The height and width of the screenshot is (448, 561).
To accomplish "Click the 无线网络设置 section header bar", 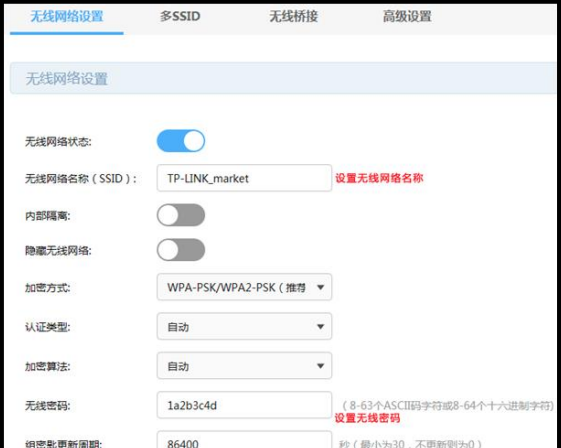I will (283, 78).
